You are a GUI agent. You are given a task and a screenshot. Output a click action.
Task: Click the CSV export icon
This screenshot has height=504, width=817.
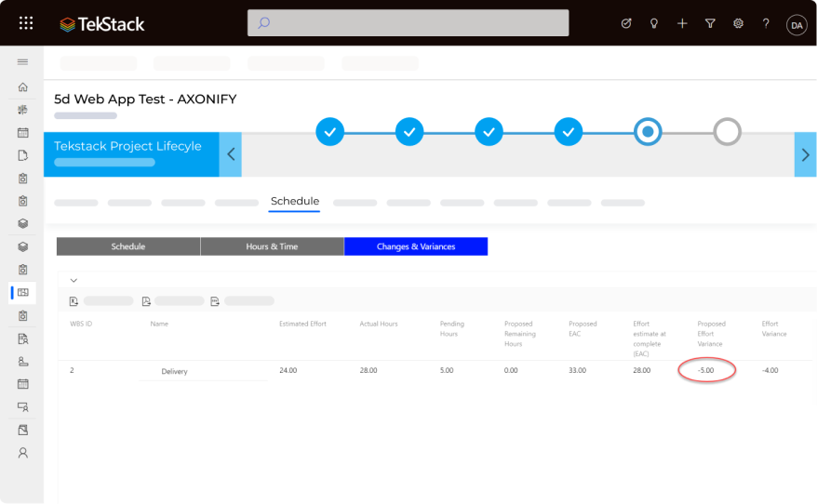click(215, 301)
